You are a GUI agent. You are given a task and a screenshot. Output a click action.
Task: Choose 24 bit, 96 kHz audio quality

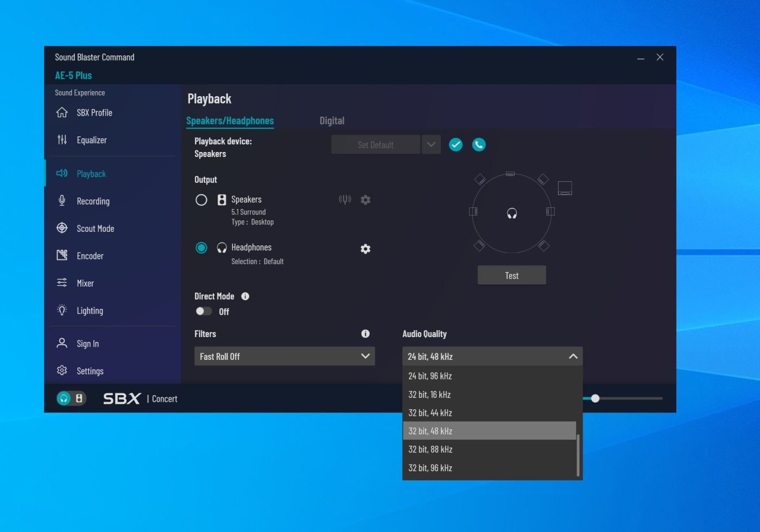pyautogui.click(x=489, y=376)
